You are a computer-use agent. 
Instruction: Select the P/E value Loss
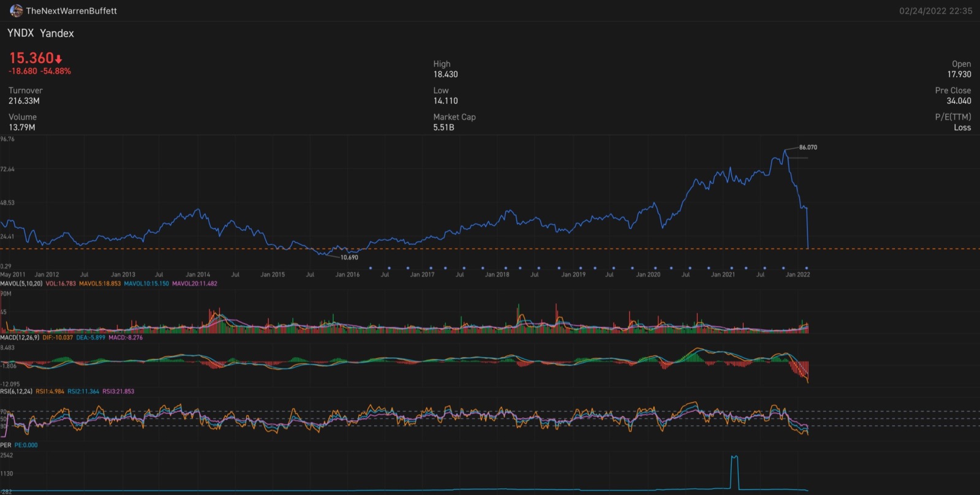coord(962,127)
